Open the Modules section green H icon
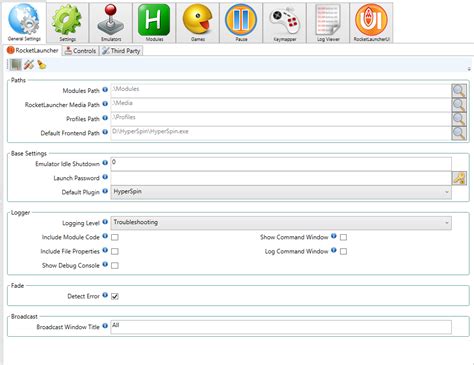 click(x=154, y=23)
